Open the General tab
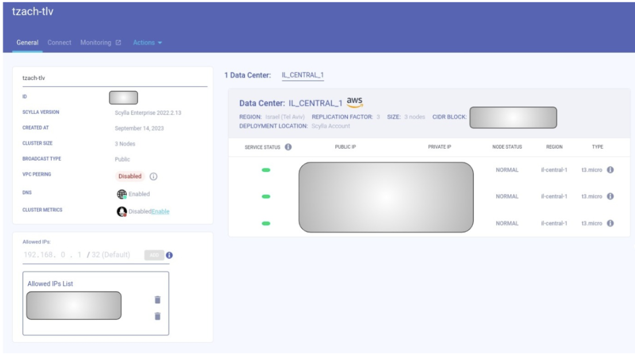The width and height of the screenshot is (635, 364). pyautogui.click(x=27, y=42)
